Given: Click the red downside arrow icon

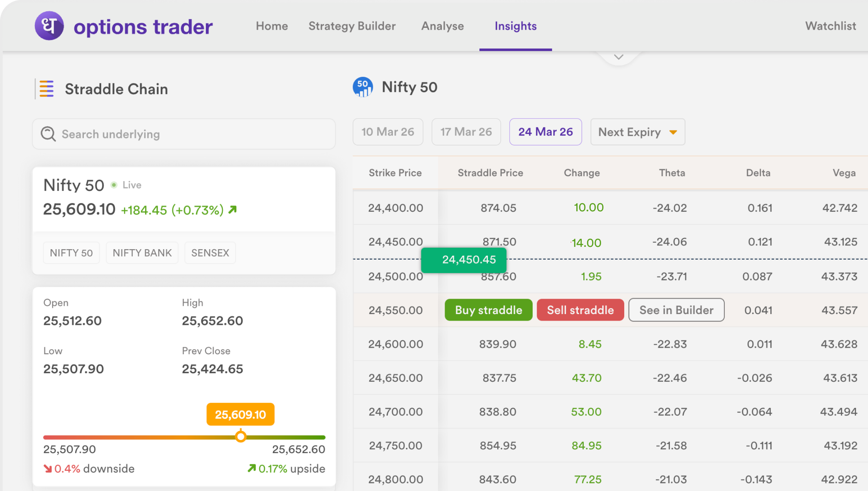Looking at the screenshot, I should tap(48, 469).
